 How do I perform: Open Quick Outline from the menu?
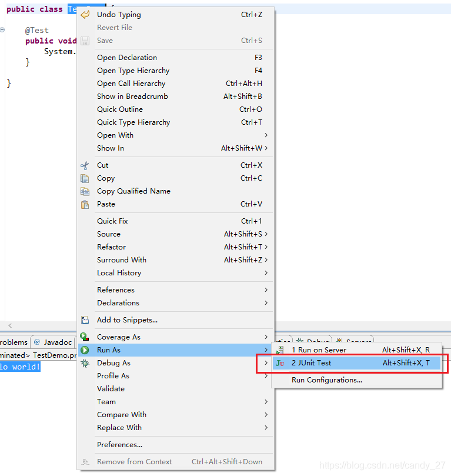[x=176, y=109]
